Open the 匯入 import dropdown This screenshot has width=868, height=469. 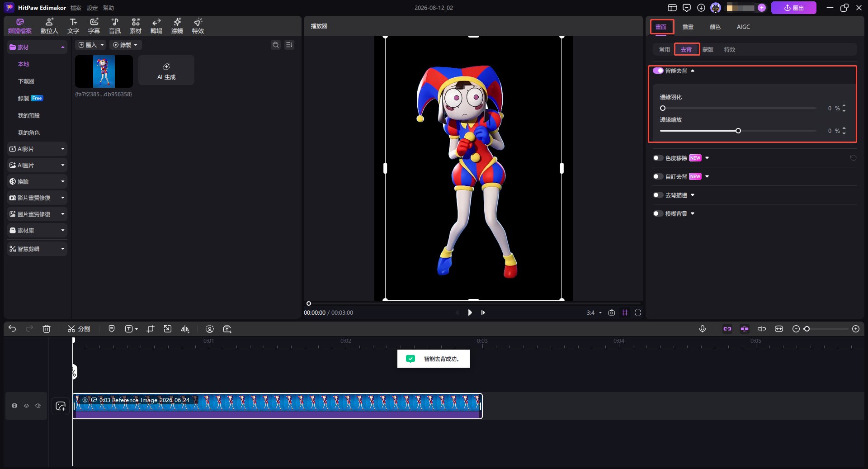click(x=91, y=45)
